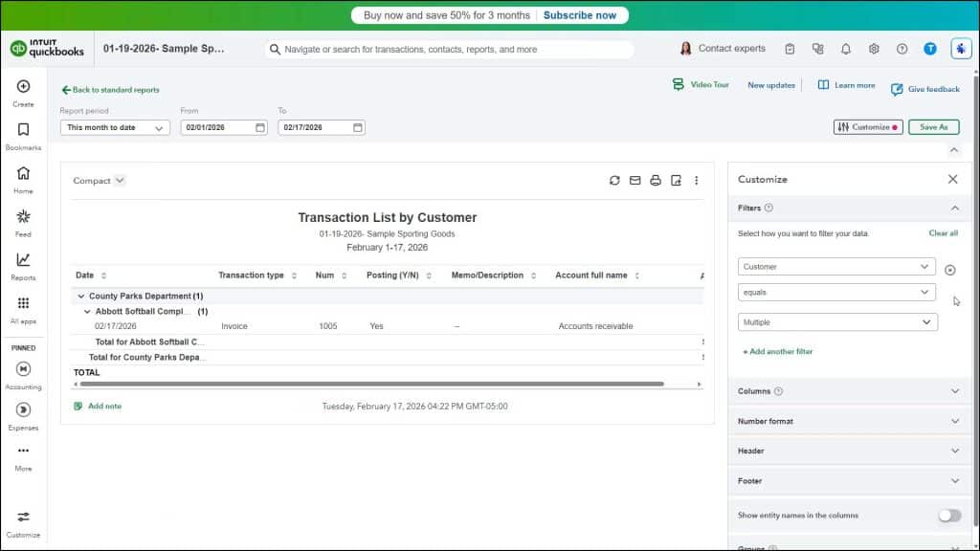Clear all filters with Clear all
The width and height of the screenshot is (980, 551).
click(x=942, y=232)
